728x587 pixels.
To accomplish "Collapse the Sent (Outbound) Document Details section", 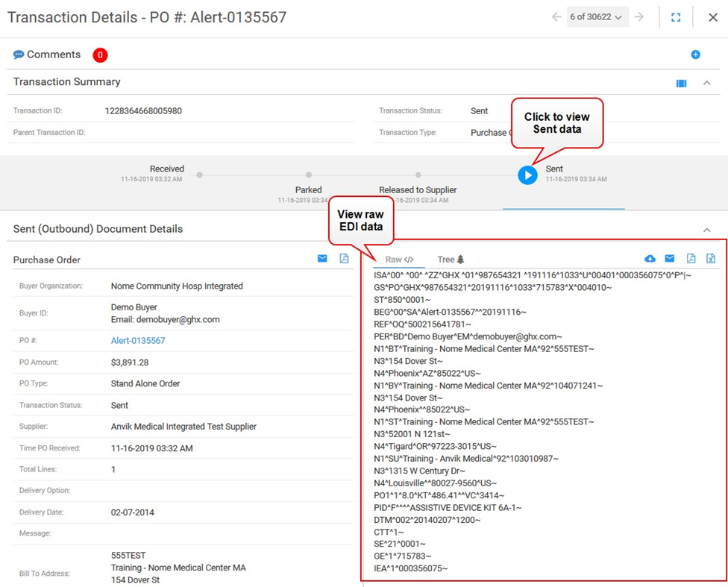I will point(707,230).
